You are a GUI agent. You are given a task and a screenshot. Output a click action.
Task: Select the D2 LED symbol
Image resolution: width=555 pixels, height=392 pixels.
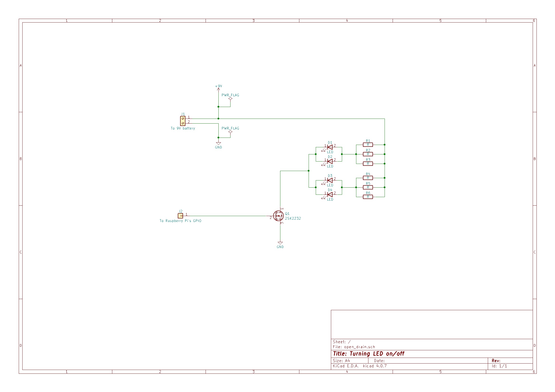click(330, 161)
